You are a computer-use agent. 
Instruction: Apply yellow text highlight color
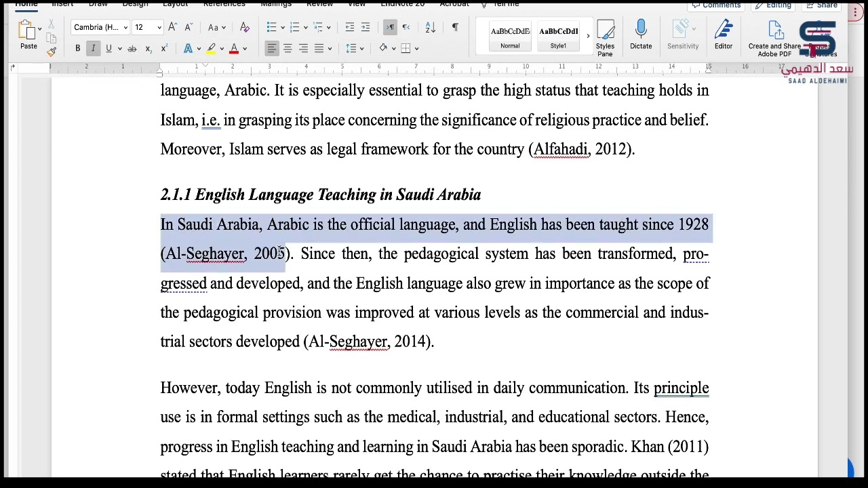click(211, 48)
